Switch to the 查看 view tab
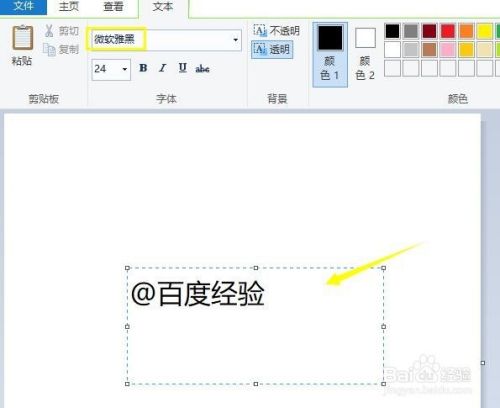This screenshot has width=500, height=408. coord(113,6)
